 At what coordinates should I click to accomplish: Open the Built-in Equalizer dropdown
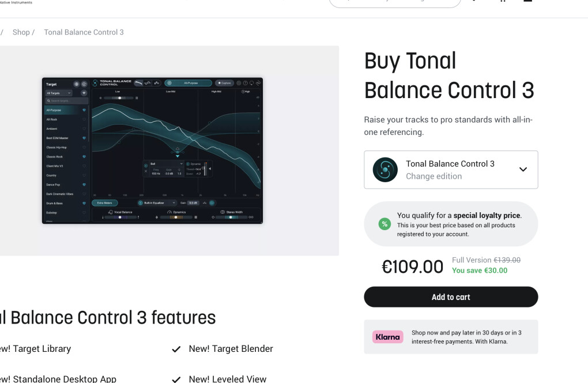(x=157, y=203)
